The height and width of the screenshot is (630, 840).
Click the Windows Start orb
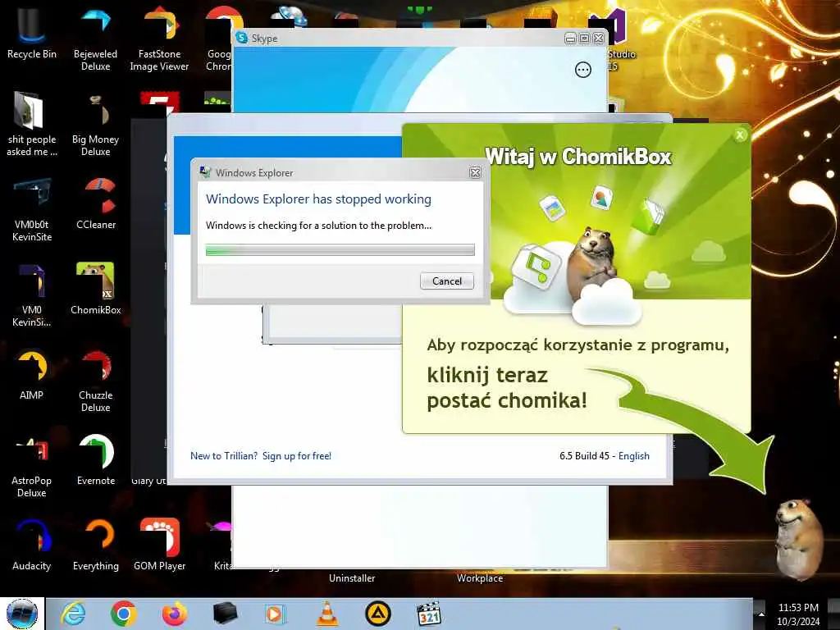click(22, 614)
